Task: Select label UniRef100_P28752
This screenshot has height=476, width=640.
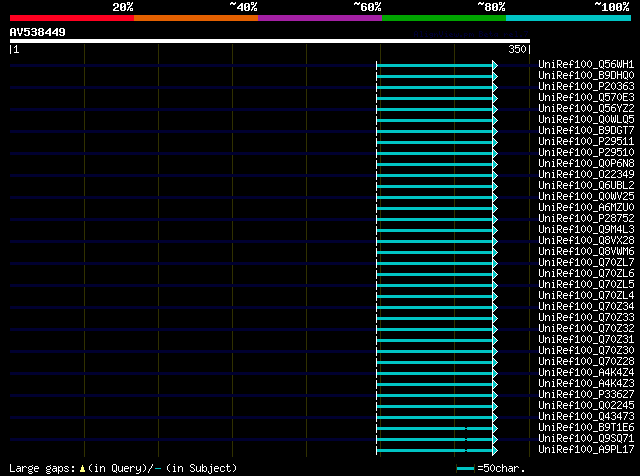Action: click(x=586, y=219)
